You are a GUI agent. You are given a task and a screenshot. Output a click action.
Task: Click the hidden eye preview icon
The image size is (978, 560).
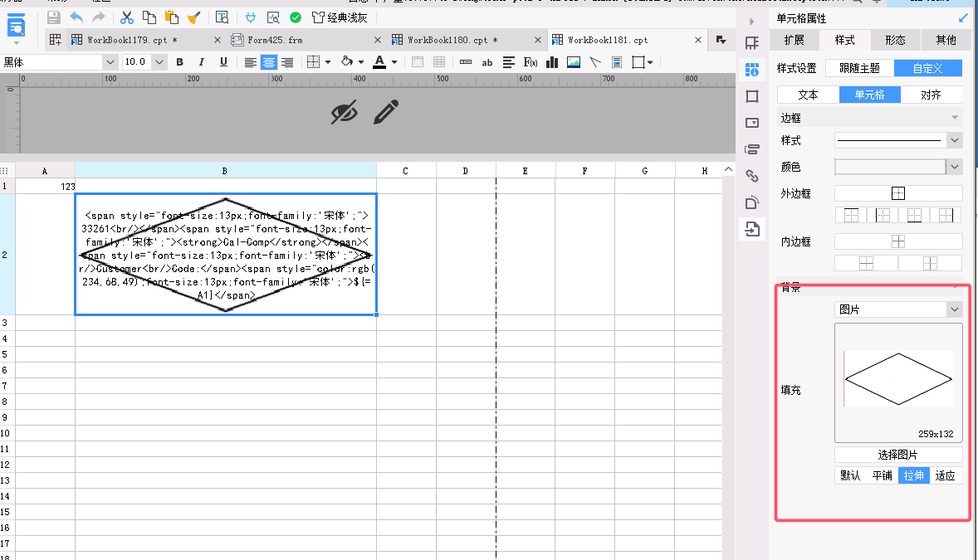(345, 112)
